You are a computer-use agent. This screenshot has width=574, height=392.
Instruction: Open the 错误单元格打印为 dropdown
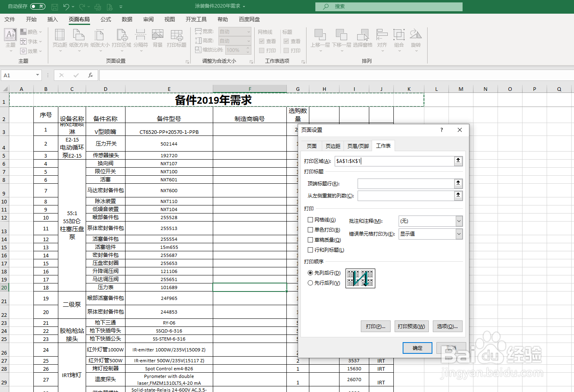pos(458,234)
